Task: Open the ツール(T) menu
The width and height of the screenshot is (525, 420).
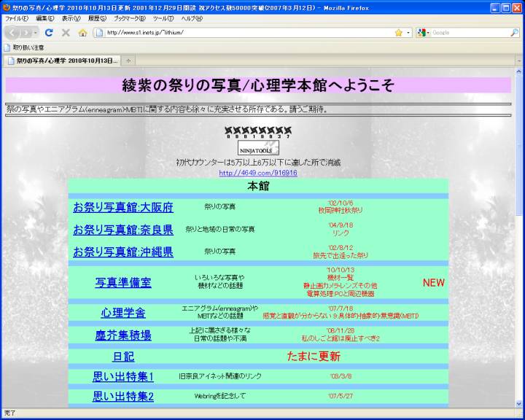Action: pos(163,18)
